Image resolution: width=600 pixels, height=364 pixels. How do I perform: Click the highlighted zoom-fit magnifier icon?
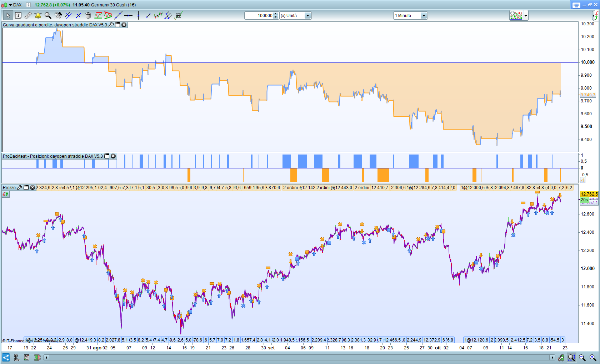coord(571,357)
